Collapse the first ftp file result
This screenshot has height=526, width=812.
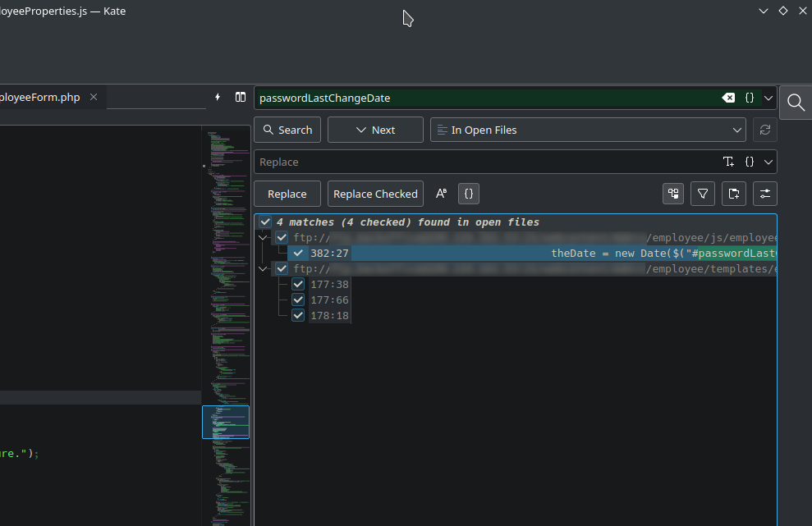pos(263,238)
